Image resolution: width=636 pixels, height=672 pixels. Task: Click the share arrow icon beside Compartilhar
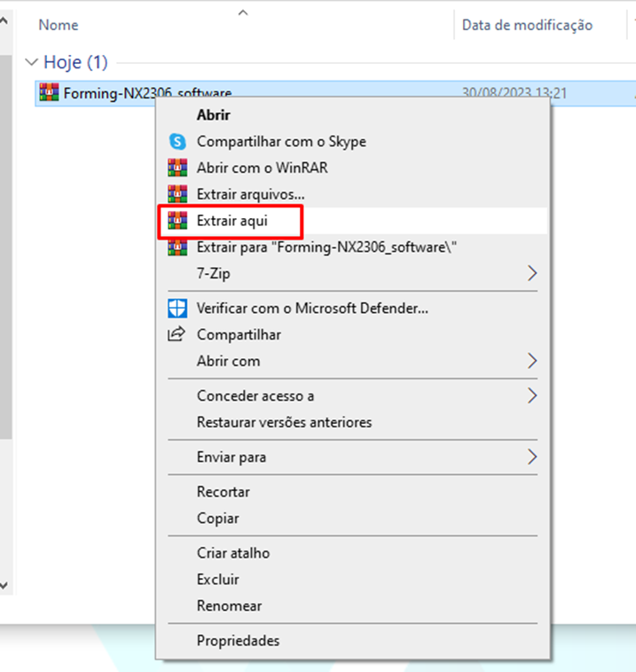pyautogui.click(x=177, y=334)
